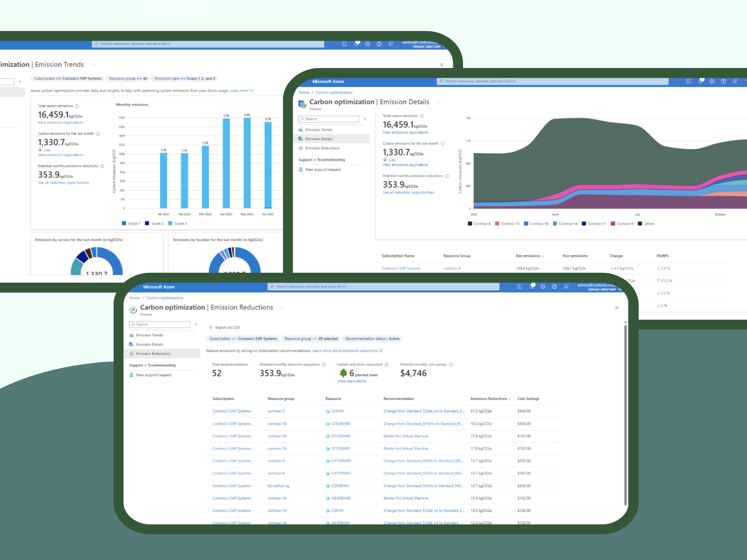Open Emission Trends in Emission Reductions window sidebar
Screen dimensions: 747x560
click(149, 335)
